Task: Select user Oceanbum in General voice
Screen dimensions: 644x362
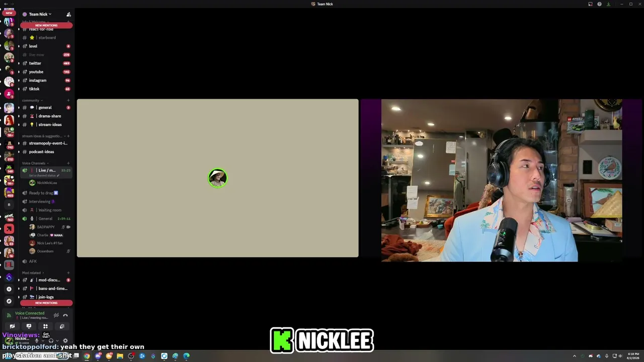Action: [50, 251]
